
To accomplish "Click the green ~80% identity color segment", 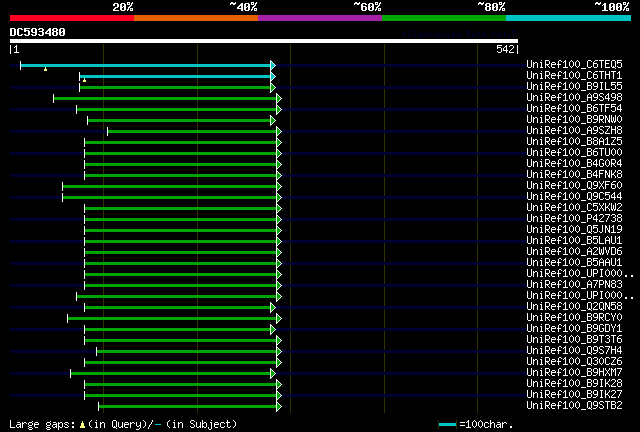I will (444, 18).
